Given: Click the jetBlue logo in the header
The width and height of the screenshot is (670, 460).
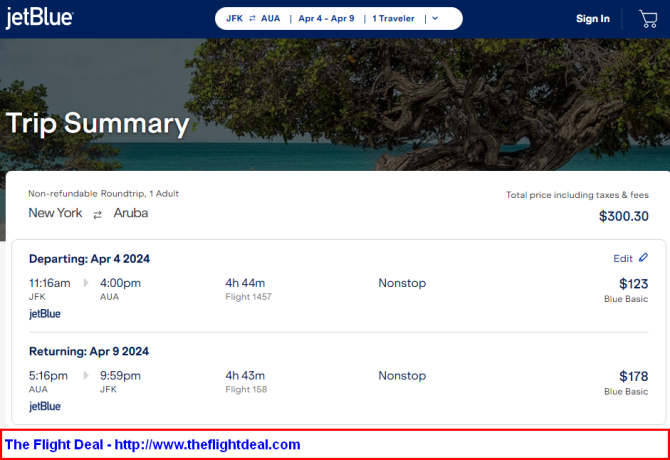Looking at the screenshot, I should pyautogui.click(x=39, y=18).
